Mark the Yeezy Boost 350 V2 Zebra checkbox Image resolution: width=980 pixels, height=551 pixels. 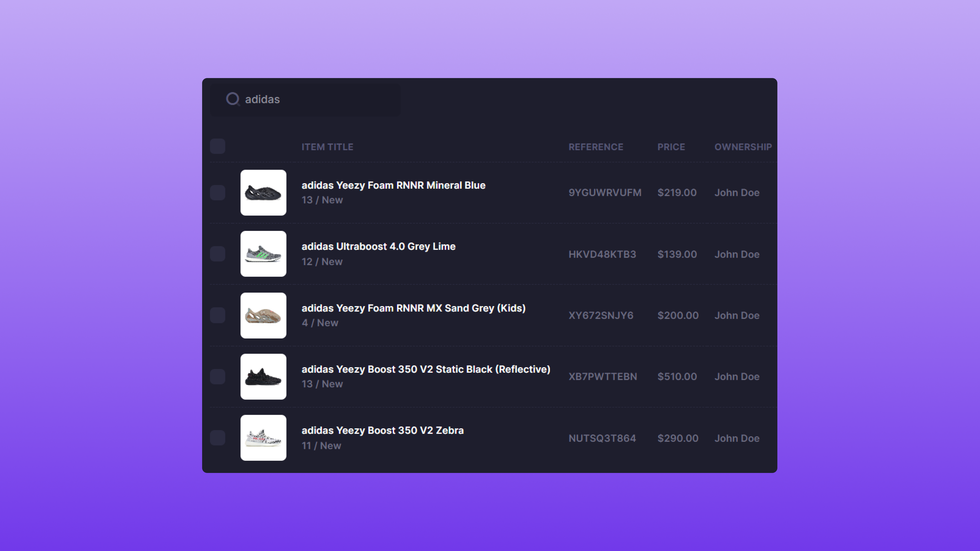pos(218,438)
